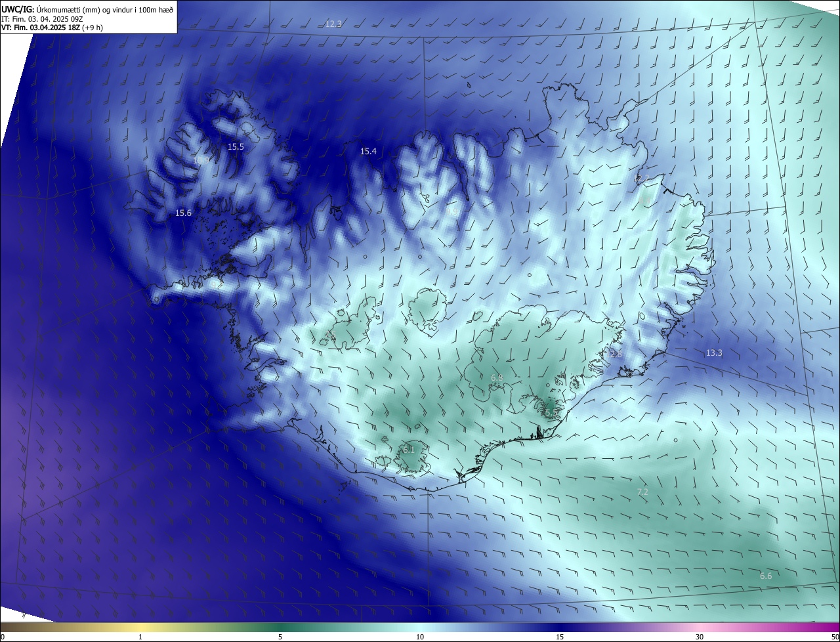Click the 7.2 value over southern sea

coord(642,492)
